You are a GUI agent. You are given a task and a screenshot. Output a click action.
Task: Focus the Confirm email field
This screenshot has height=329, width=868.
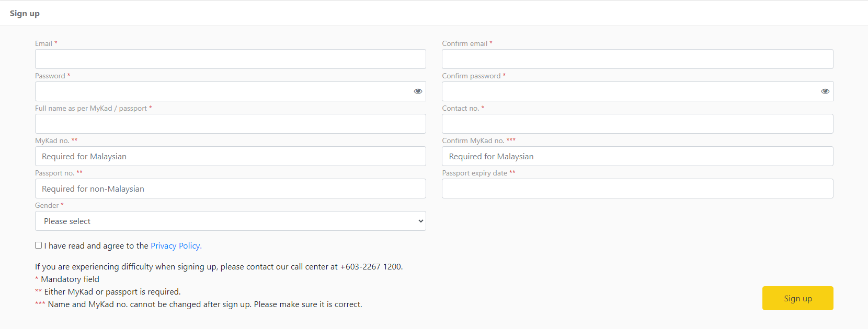[x=637, y=59]
